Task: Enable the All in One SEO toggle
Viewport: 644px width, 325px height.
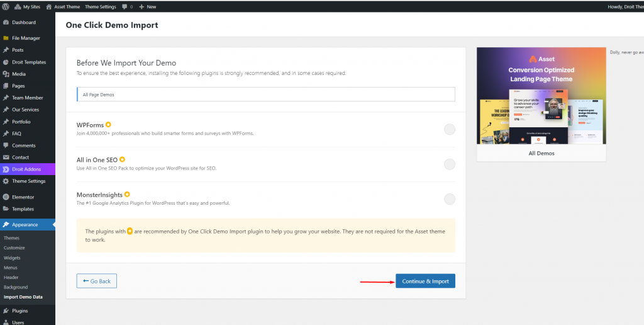Action: [x=449, y=164]
